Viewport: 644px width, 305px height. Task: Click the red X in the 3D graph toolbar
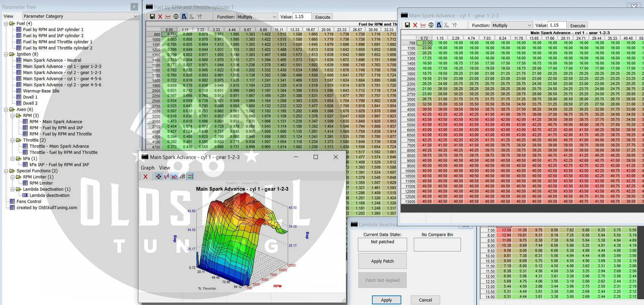coord(145,177)
